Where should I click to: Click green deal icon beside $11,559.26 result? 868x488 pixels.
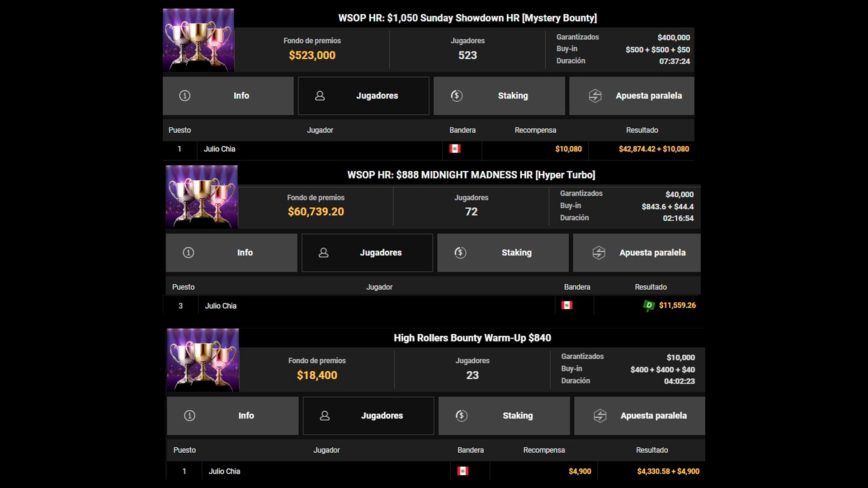coord(649,306)
